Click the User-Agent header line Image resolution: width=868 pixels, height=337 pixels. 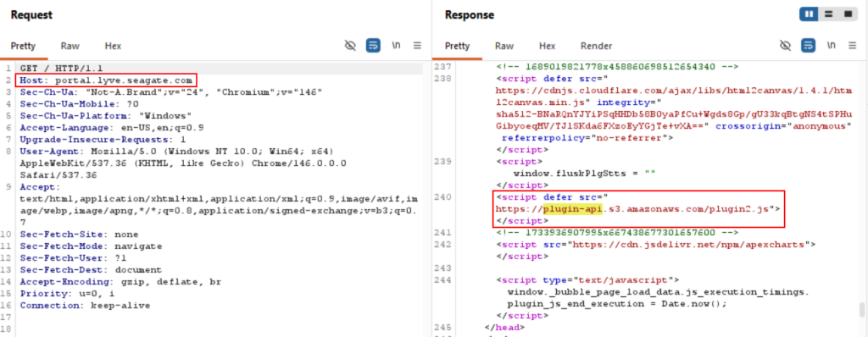[x=183, y=163]
